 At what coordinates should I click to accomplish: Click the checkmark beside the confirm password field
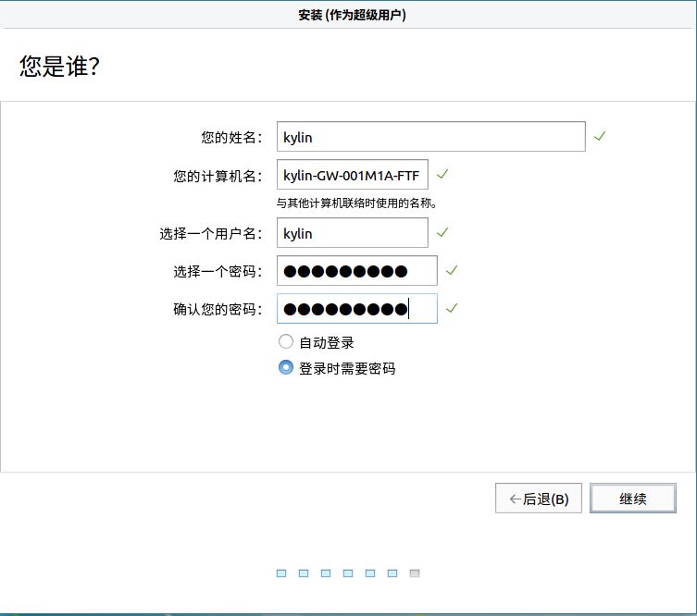[x=452, y=308]
